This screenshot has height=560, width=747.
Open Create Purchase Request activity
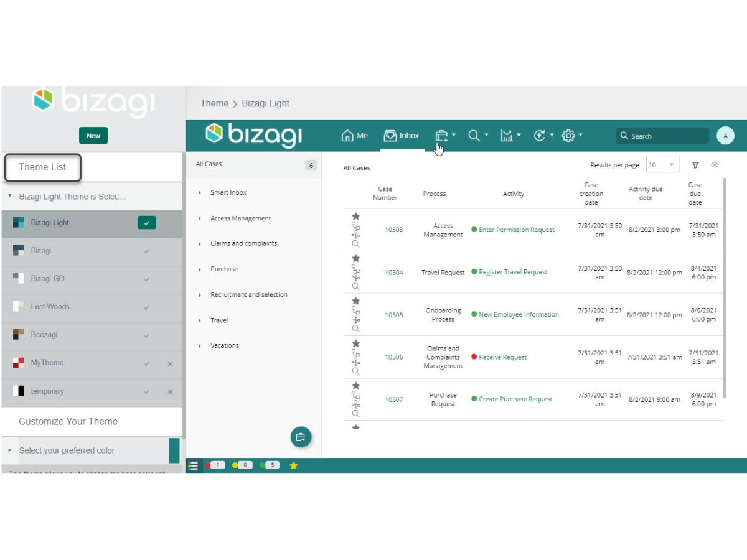coord(515,399)
